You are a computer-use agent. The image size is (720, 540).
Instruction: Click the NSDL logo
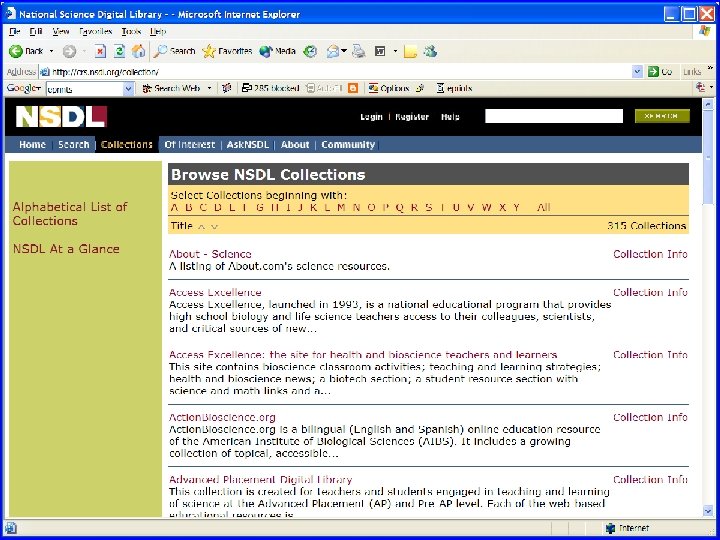pyautogui.click(x=61, y=116)
